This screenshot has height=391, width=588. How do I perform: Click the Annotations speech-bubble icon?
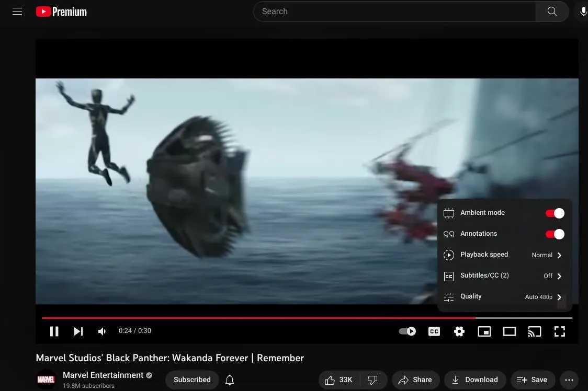coord(448,234)
